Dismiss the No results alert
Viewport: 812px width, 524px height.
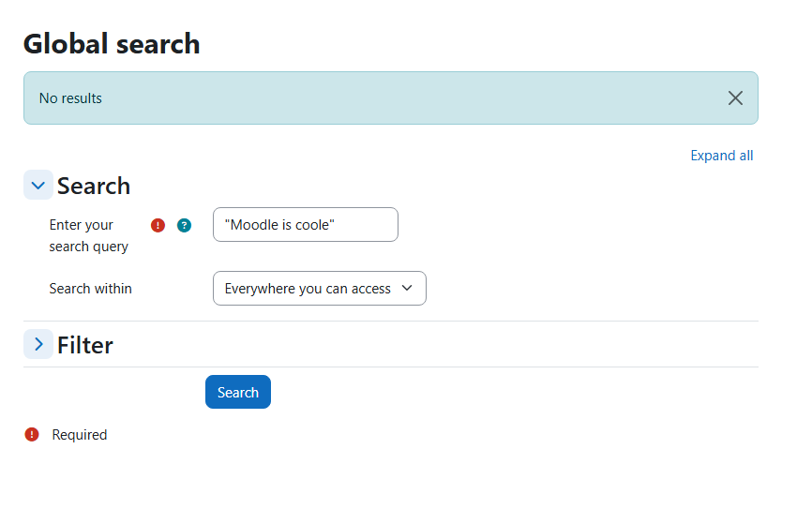[735, 97]
